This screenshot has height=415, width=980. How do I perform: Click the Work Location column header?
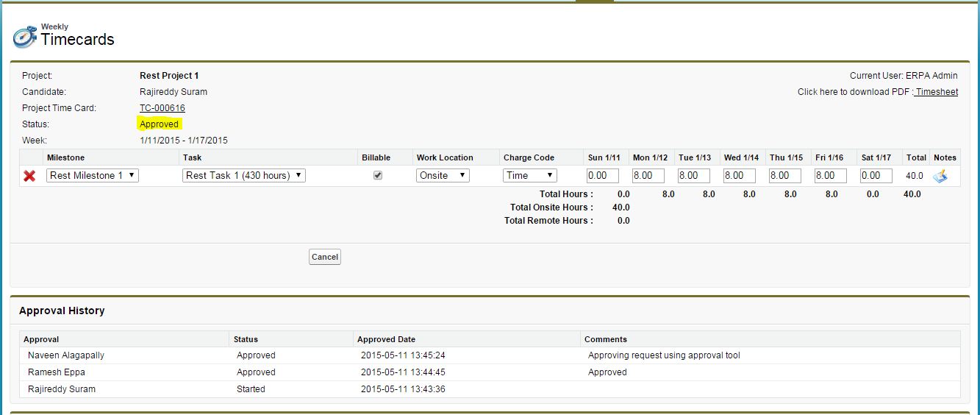(x=445, y=157)
